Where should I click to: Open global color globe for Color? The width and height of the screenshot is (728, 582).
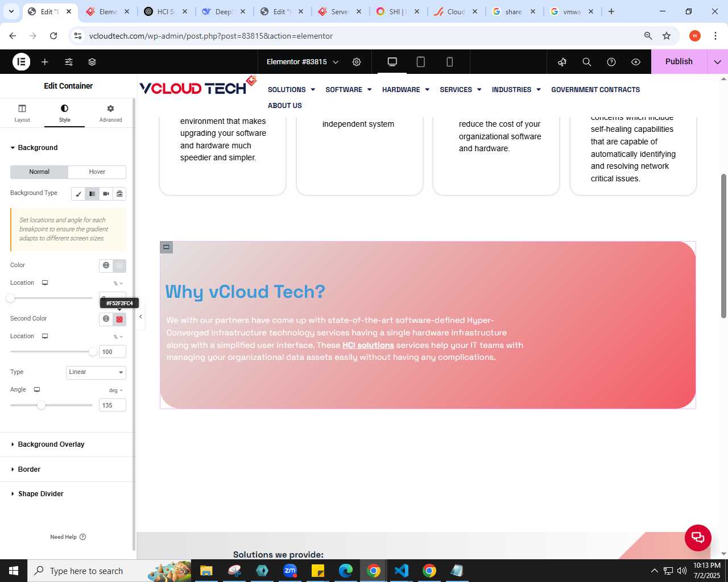coord(106,265)
